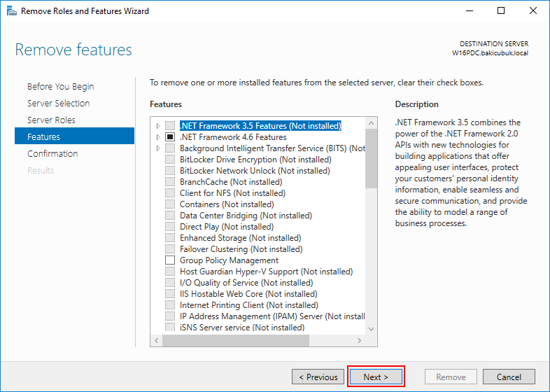Toggle the .NET Framework 4.6 Features checkbox
Screen dimensions: 550x392
pos(170,137)
